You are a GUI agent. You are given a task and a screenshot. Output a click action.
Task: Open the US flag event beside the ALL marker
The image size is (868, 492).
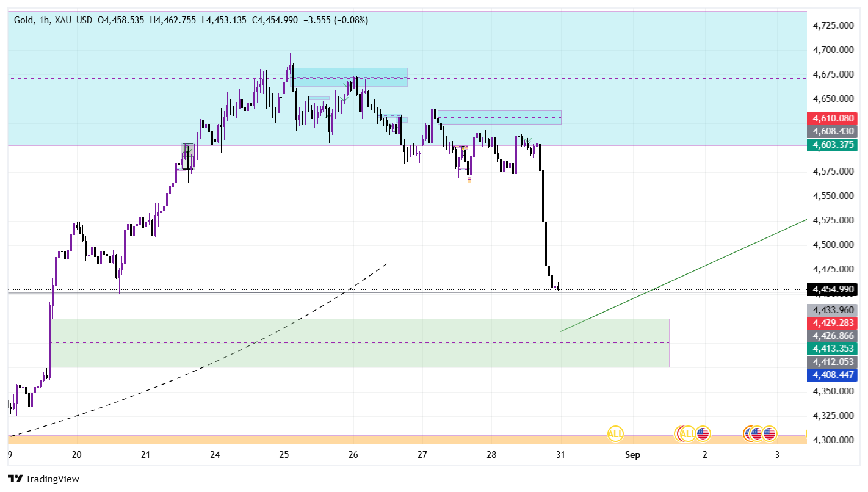[703, 433]
